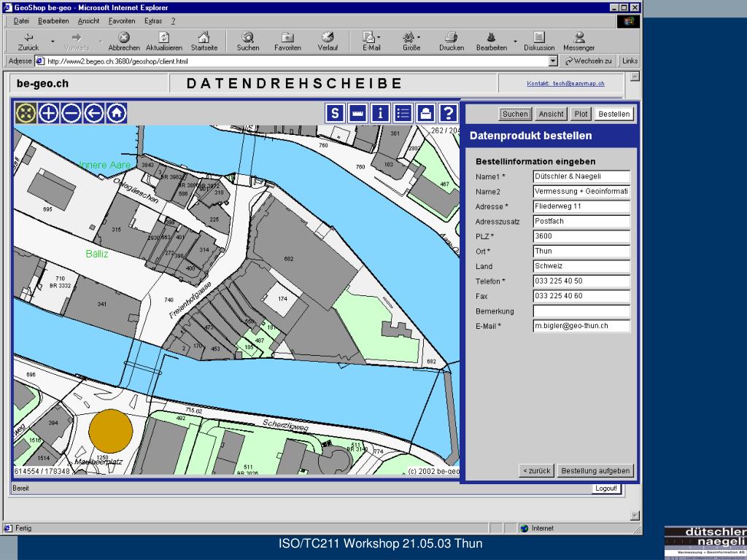The height and width of the screenshot is (560, 747).
Task: Click the Bearbeiten edit toolbar button
Action: pyautogui.click(x=491, y=42)
